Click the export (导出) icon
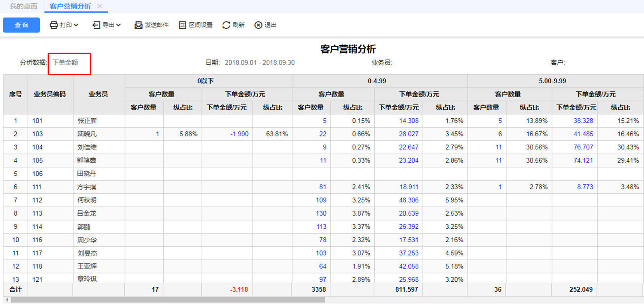The height and width of the screenshot is (304, 644). coord(96,25)
